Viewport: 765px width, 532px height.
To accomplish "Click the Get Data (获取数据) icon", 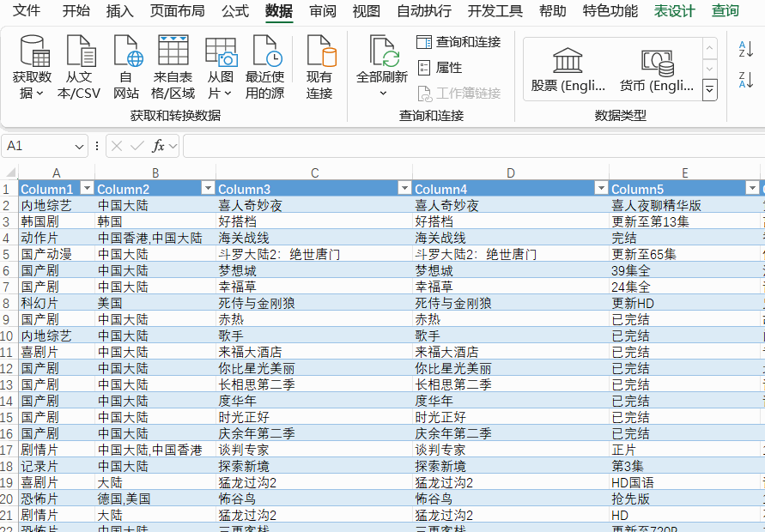I will (x=33, y=51).
